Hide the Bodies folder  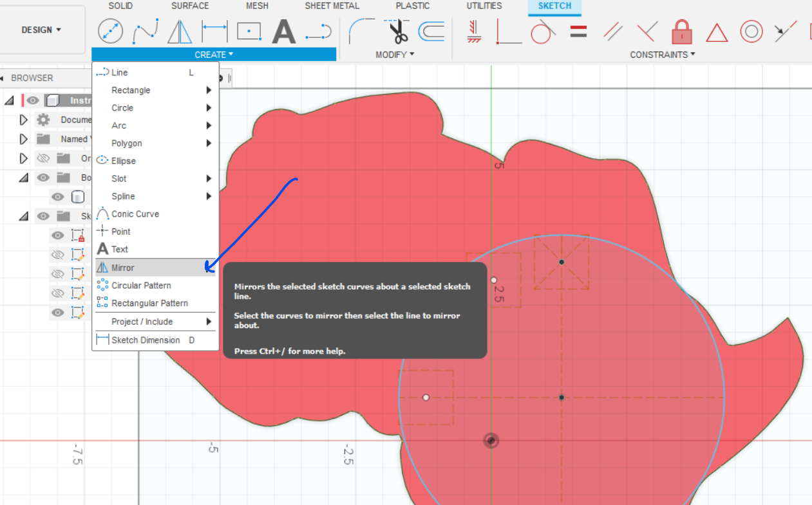click(43, 177)
